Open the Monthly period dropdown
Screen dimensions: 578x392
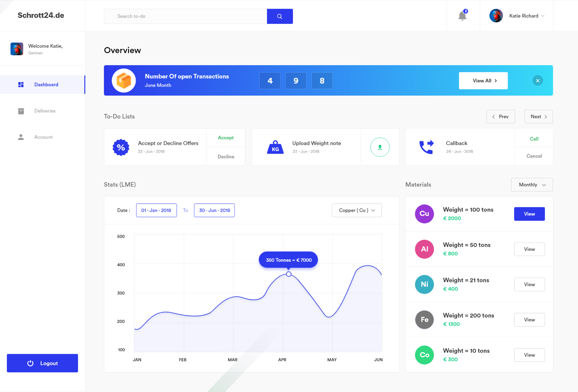(532, 185)
